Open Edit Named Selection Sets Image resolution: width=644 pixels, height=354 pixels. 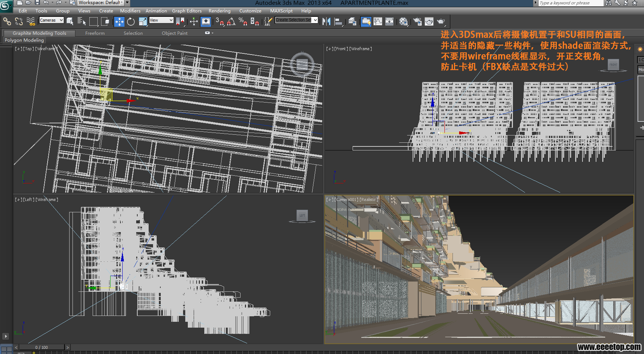pyautogui.click(x=268, y=22)
